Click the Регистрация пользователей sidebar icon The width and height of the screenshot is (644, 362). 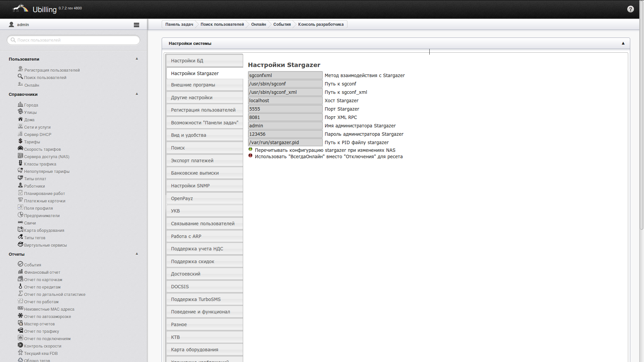(20, 69)
